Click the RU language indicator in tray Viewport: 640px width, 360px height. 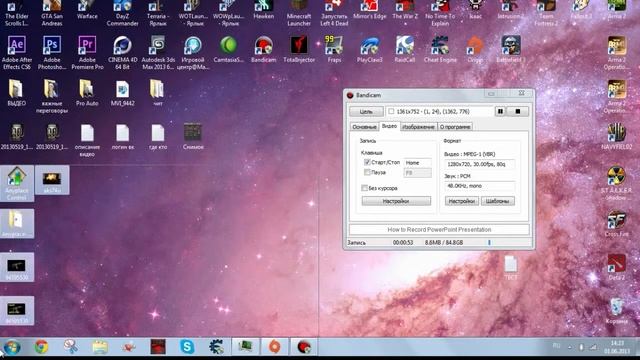coord(556,346)
